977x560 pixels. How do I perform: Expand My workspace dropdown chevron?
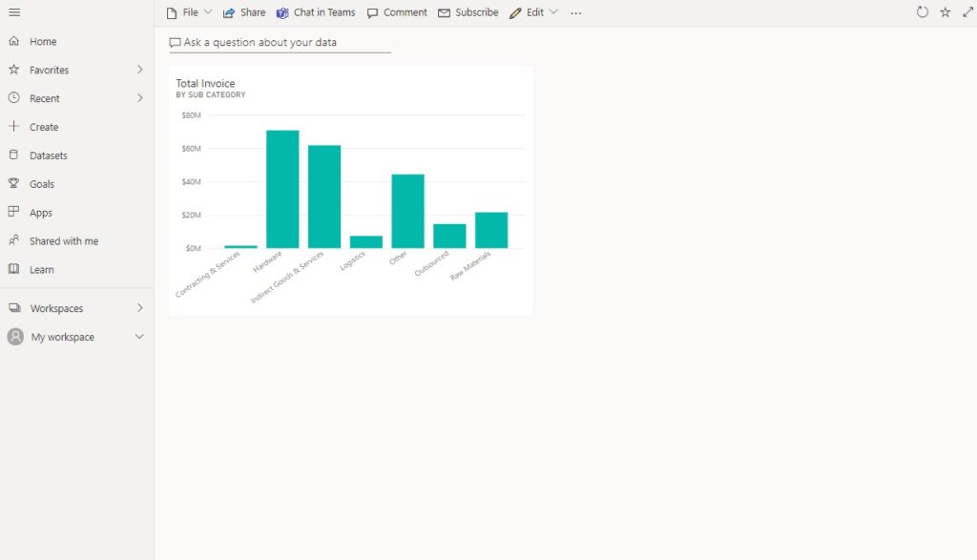click(x=139, y=337)
